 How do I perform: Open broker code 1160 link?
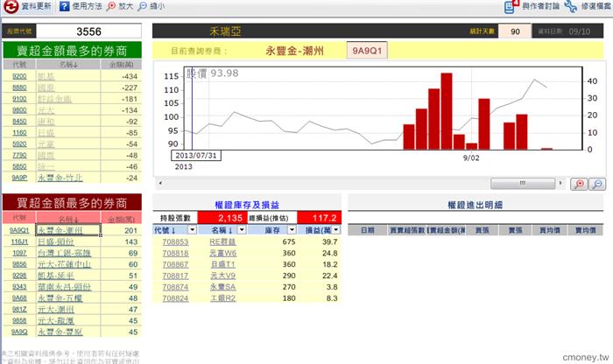pyautogui.click(x=19, y=133)
